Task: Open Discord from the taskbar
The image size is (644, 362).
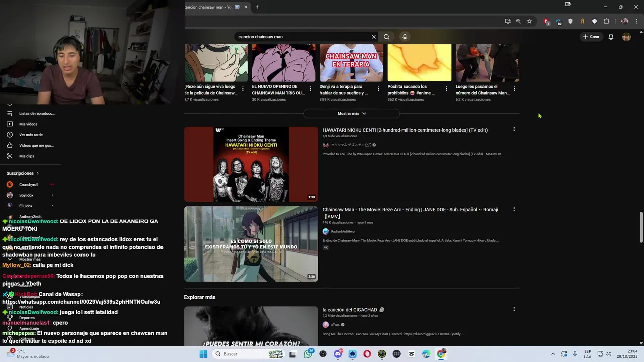Action: click(338, 354)
